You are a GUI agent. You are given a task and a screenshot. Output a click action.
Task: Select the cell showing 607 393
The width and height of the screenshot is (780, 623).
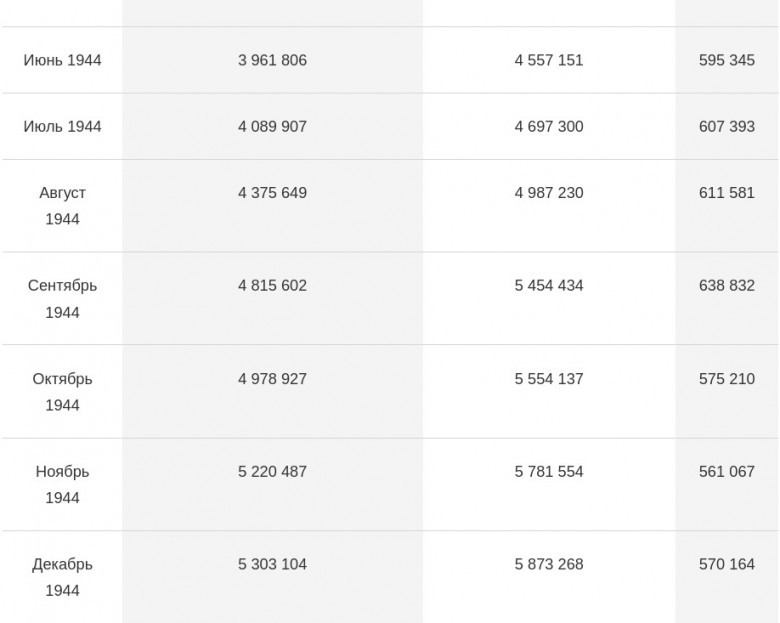(x=727, y=126)
